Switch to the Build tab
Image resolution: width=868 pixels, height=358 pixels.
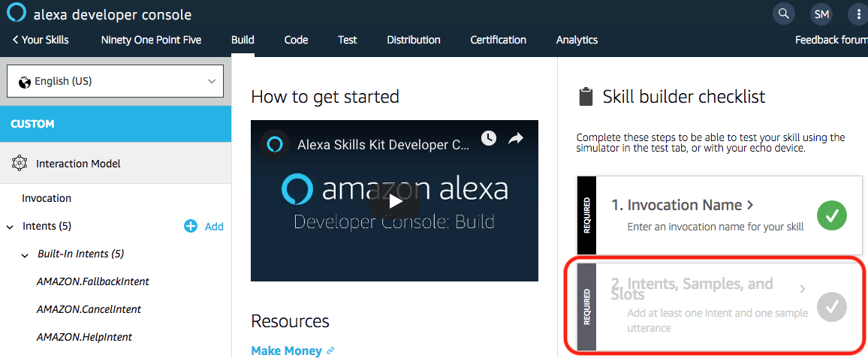coord(243,40)
